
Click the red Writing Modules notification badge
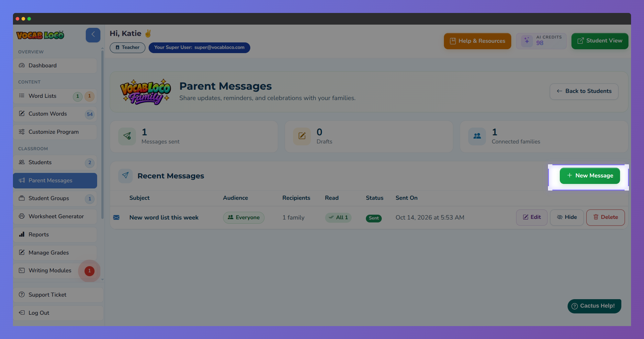coord(89,271)
